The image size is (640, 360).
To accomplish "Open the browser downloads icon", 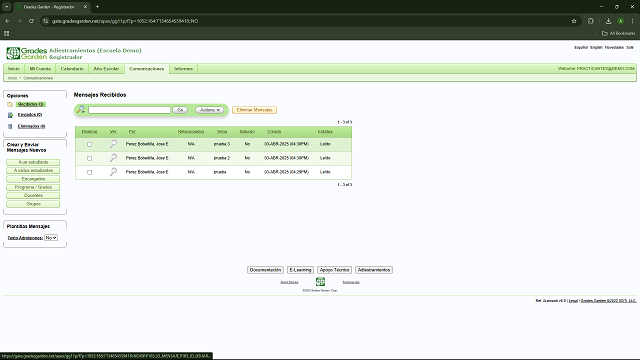I will pyautogui.click(x=608, y=21).
